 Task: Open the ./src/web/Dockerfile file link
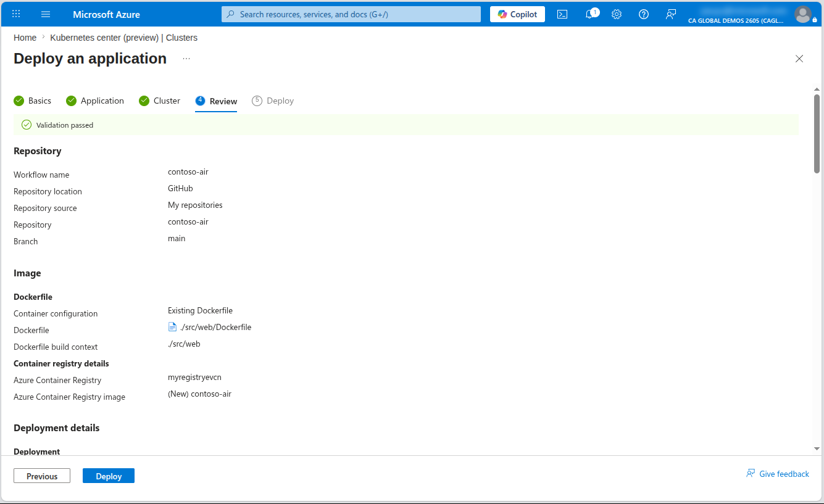click(215, 327)
